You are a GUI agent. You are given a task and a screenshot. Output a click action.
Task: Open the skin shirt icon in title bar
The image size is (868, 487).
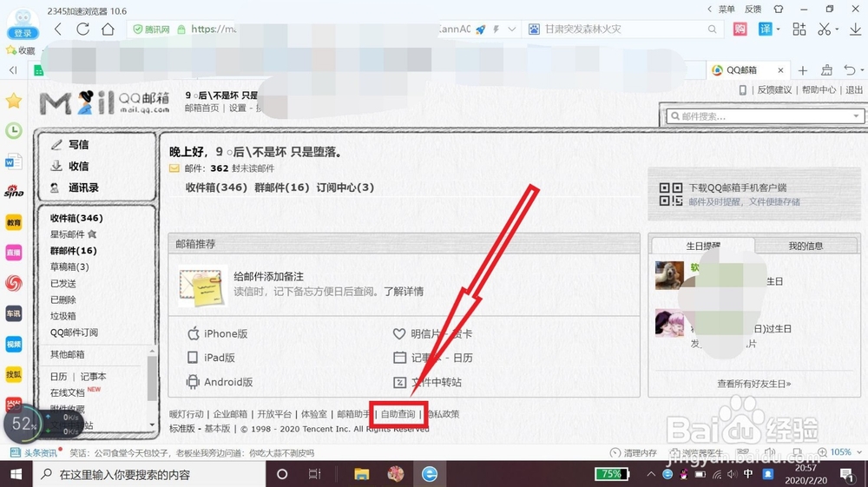point(779,10)
